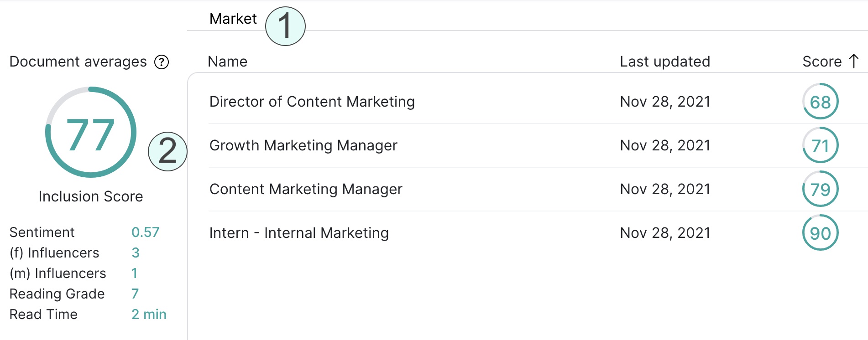Sort by the Last updated column
Screen dimensions: 868x340
point(664,62)
